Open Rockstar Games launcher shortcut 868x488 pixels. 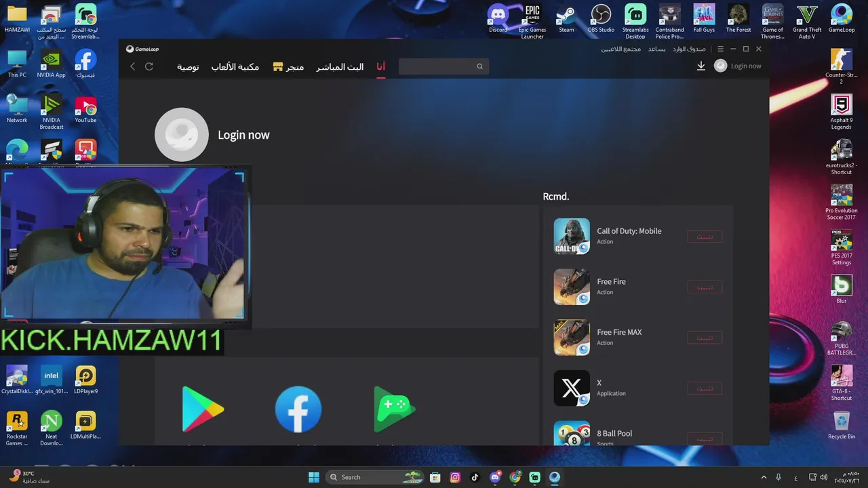tap(17, 428)
